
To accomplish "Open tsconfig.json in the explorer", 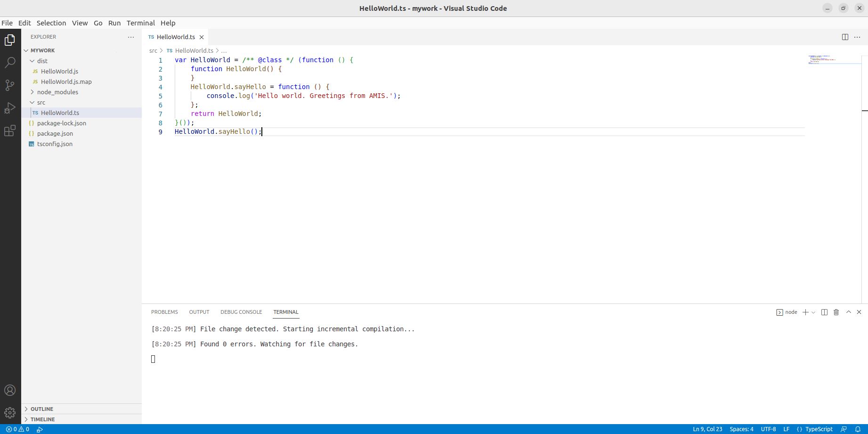I will [x=55, y=144].
